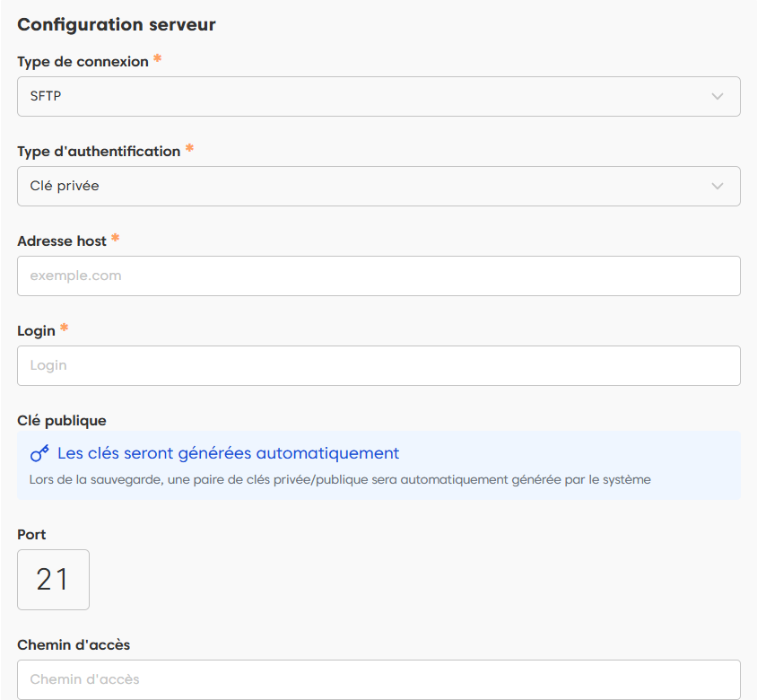Expand the chevron arrow on the SFTP field
757x700 pixels.
[x=717, y=96]
